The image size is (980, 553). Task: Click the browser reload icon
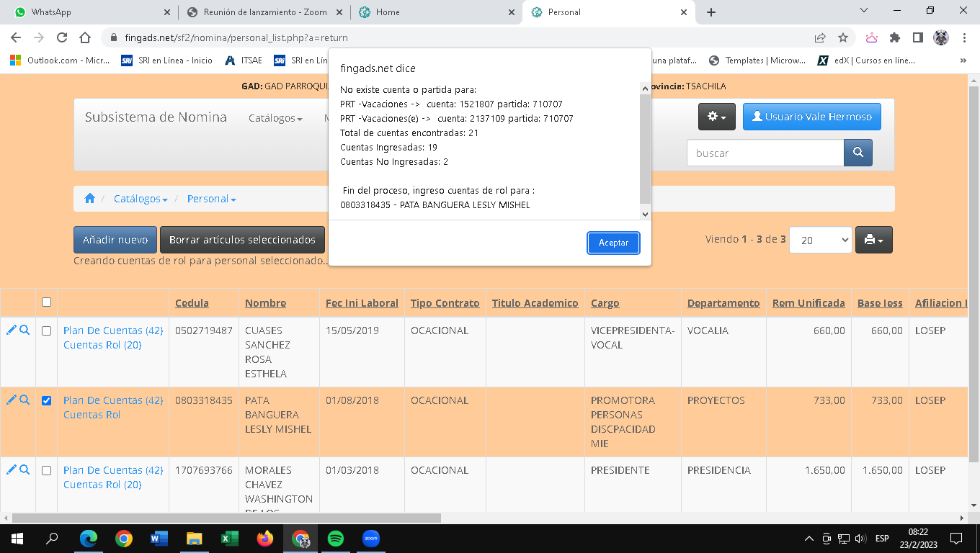[x=62, y=37]
